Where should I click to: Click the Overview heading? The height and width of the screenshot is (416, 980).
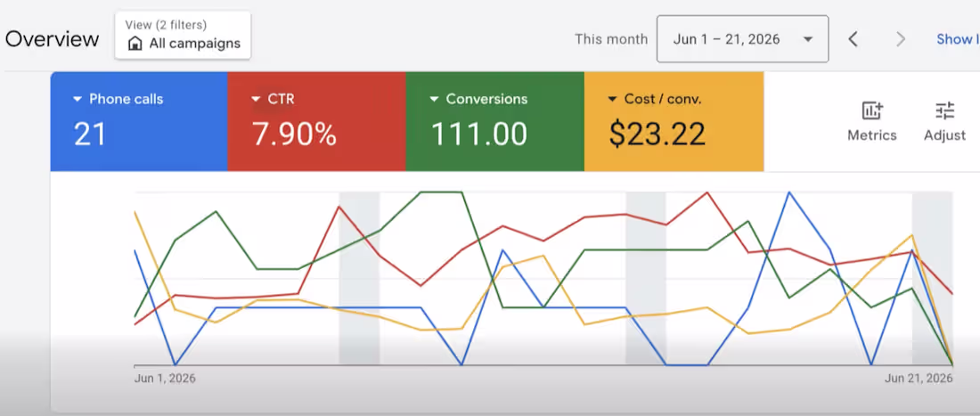(x=52, y=39)
